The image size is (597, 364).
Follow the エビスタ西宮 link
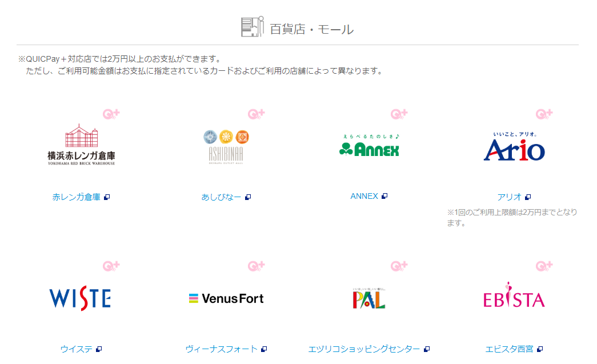point(509,349)
